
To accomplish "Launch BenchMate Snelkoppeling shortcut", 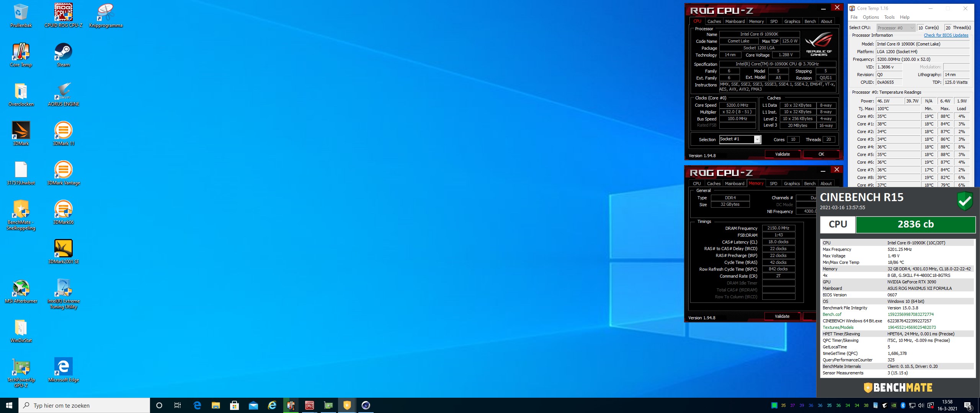I will click(21, 215).
